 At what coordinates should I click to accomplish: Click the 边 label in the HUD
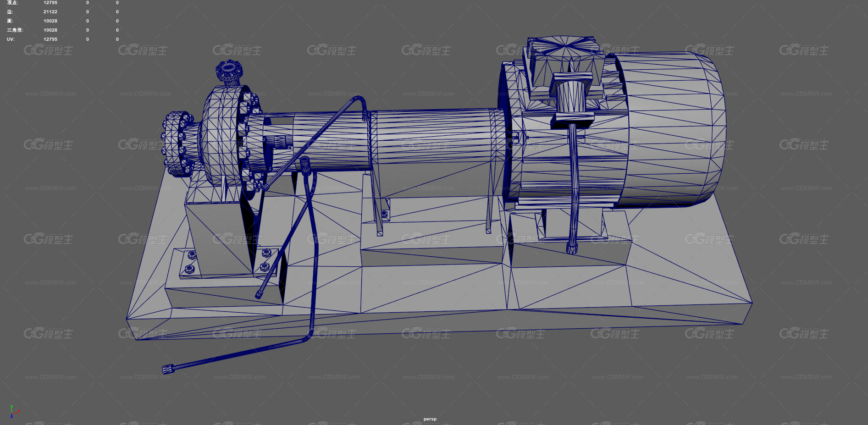coord(10,12)
